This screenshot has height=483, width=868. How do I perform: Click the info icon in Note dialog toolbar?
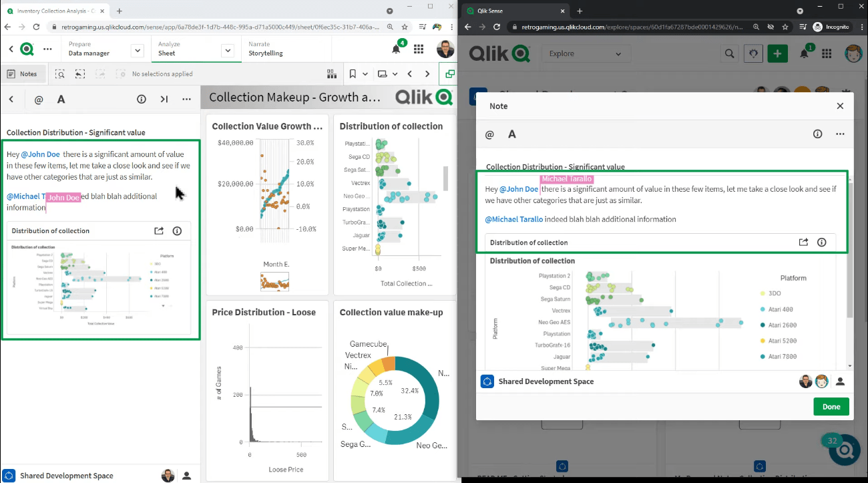point(817,134)
